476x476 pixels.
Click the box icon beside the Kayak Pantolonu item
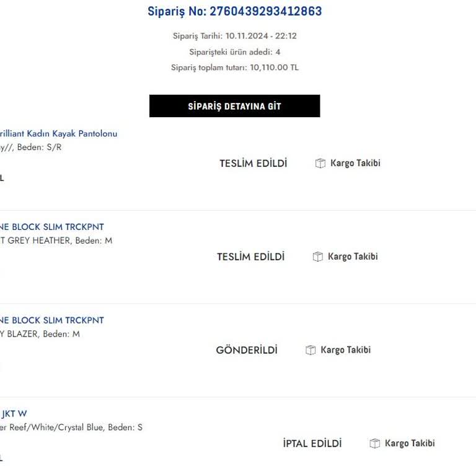click(x=320, y=164)
